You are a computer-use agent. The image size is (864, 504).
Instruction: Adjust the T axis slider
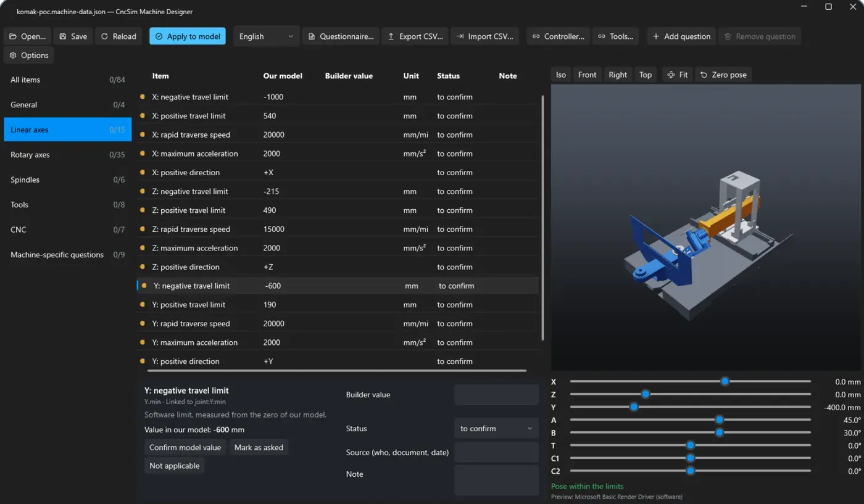click(690, 445)
